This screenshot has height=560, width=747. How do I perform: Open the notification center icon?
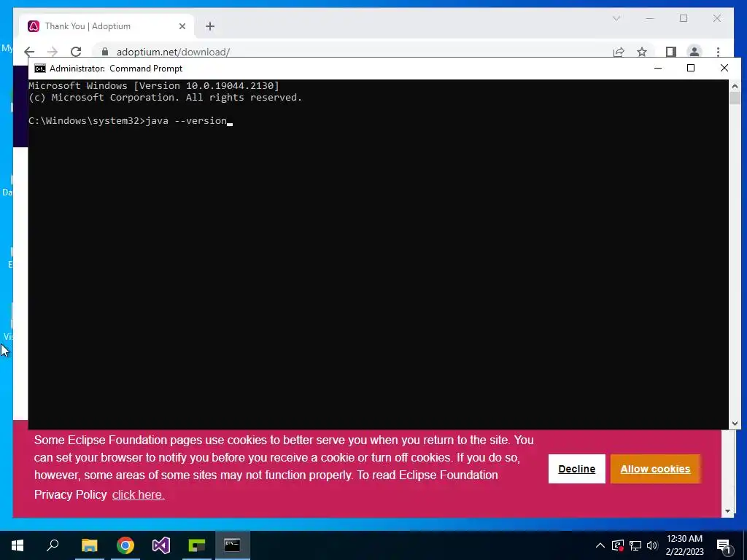724,546
